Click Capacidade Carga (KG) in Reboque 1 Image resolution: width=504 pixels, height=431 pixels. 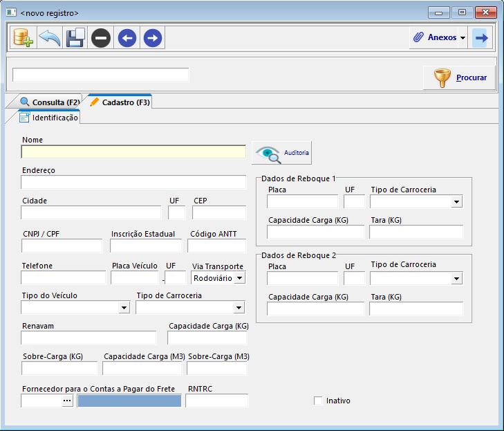click(316, 232)
